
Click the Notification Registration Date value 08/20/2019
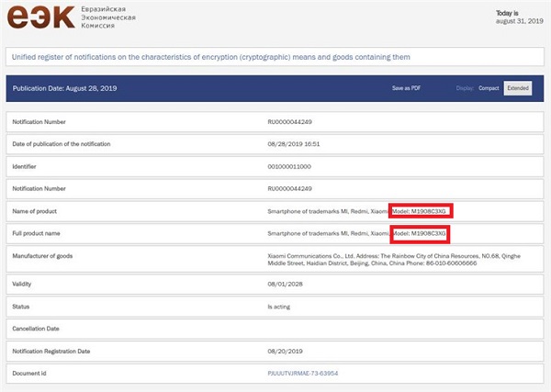point(285,352)
